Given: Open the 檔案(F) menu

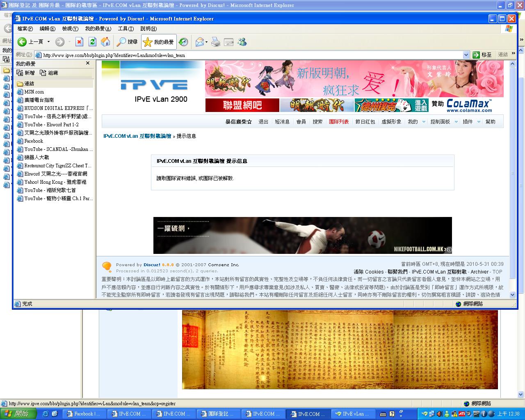Looking at the screenshot, I should click(x=25, y=29).
